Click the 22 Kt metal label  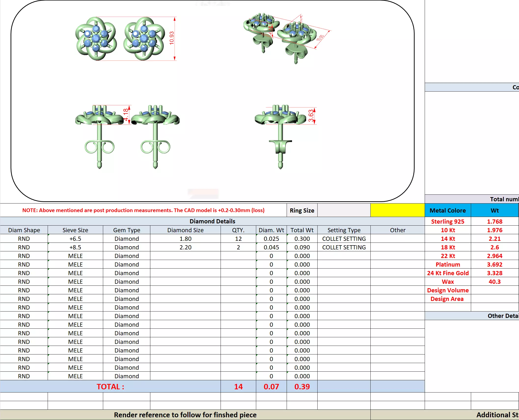click(x=448, y=256)
